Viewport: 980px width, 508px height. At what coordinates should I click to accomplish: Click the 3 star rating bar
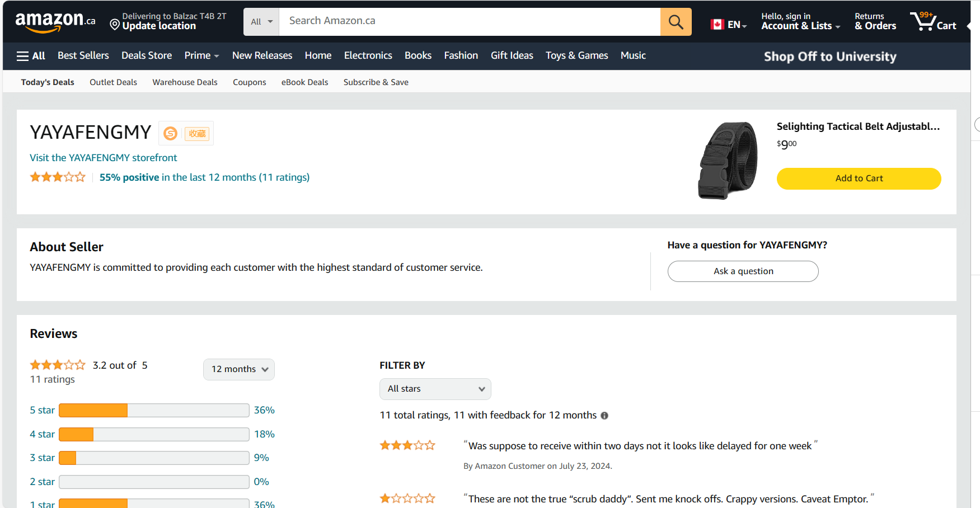coord(154,458)
